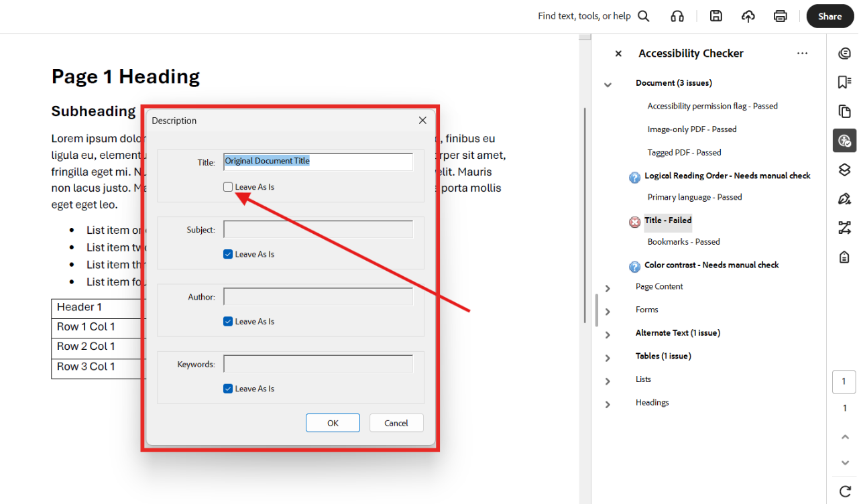Viewport: 859px width, 504px height.
Task: Select Logical Reading Order needs manual check
Action: pyautogui.click(x=728, y=176)
